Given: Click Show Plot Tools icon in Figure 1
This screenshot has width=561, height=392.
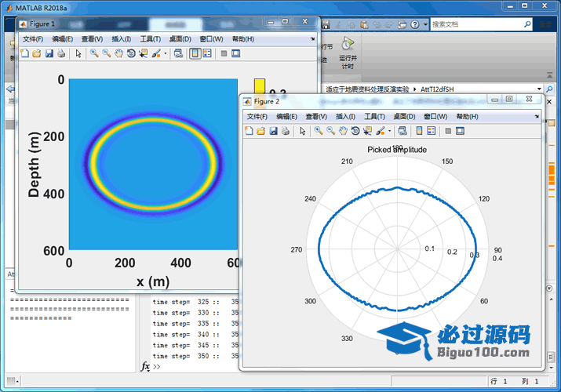Looking at the screenshot, I should point(236,53).
